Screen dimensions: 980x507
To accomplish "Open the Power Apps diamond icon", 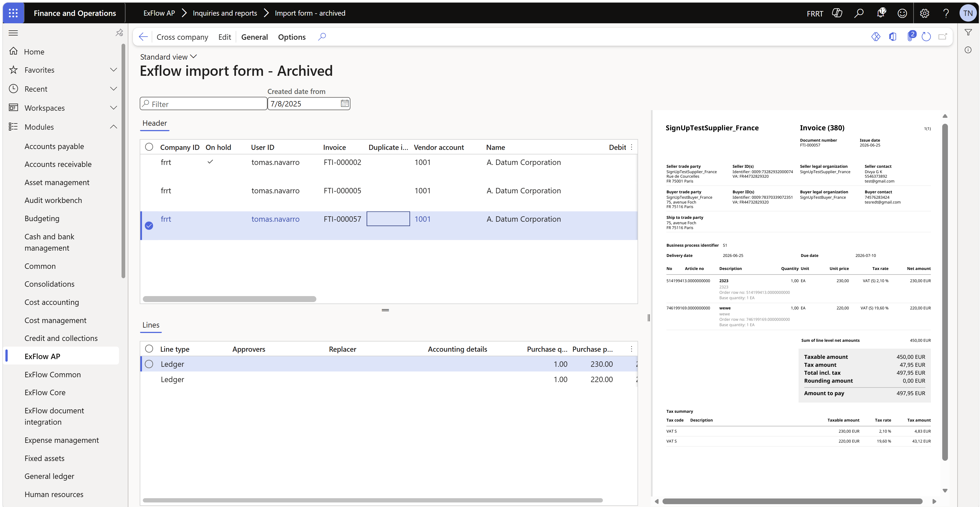I will [x=876, y=37].
